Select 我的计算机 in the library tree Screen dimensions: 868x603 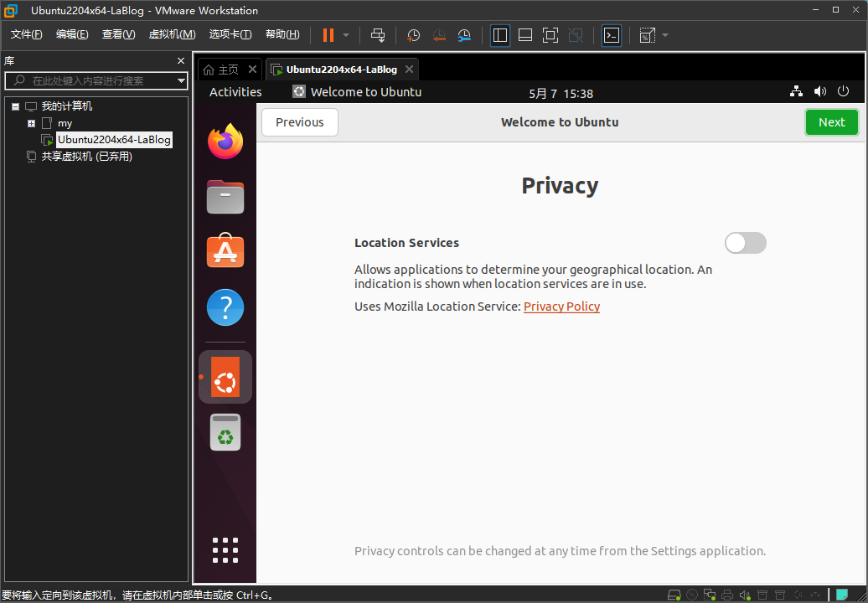67,106
